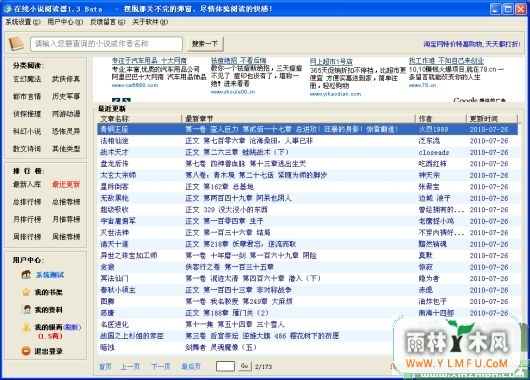Browse the 散文诗词 category
This screenshot has width=530, height=380.
click(27, 149)
